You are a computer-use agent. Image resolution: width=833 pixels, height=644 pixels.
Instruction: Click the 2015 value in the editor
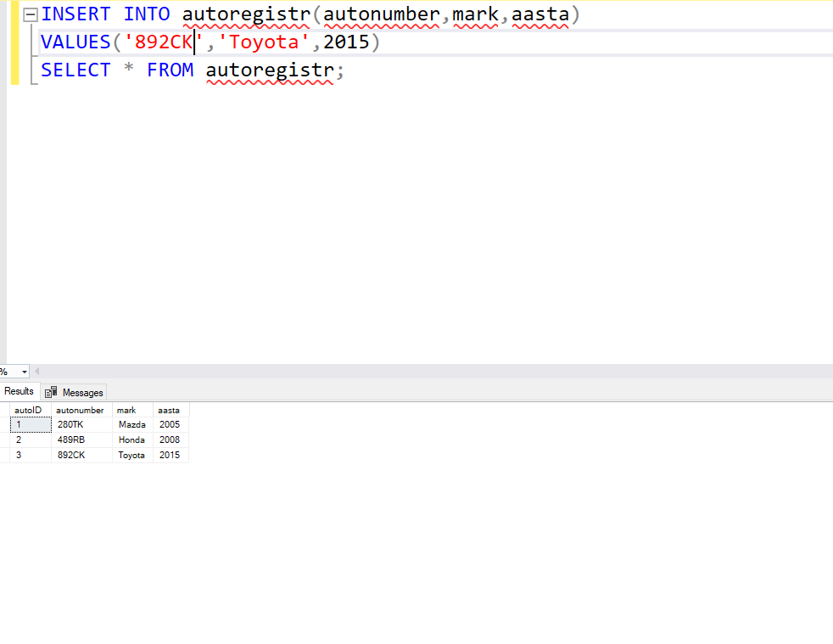(346, 42)
